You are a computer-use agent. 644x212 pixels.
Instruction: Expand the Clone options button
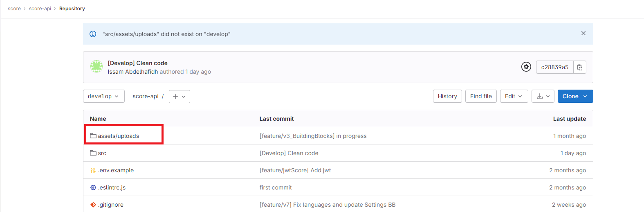pos(575,96)
